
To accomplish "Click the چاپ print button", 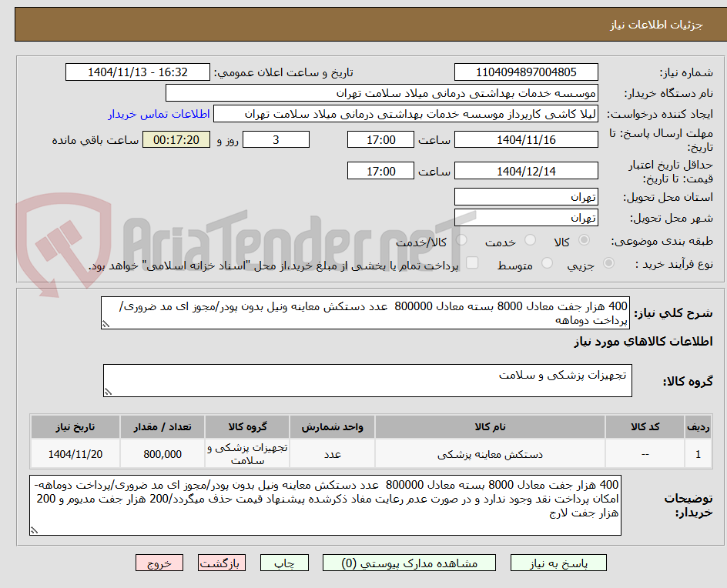I will [x=284, y=563].
